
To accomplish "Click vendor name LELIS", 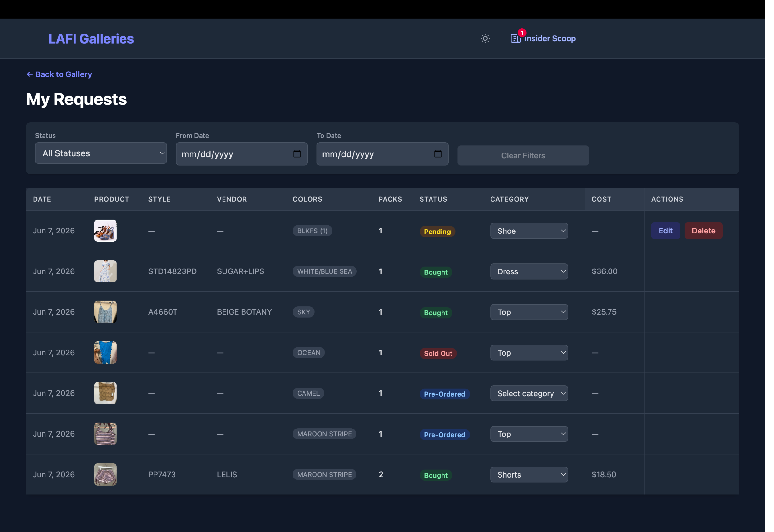I will click(x=227, y=475).
